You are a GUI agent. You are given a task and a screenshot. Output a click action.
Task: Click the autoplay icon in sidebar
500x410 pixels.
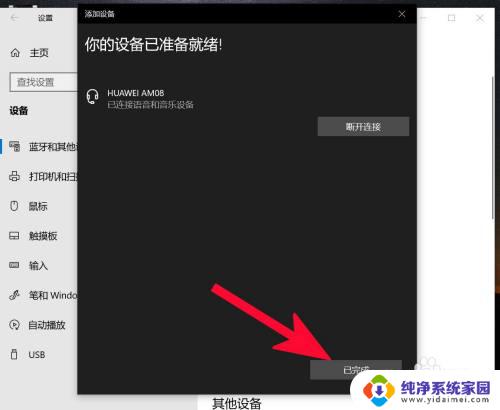(x=14, y=325)
